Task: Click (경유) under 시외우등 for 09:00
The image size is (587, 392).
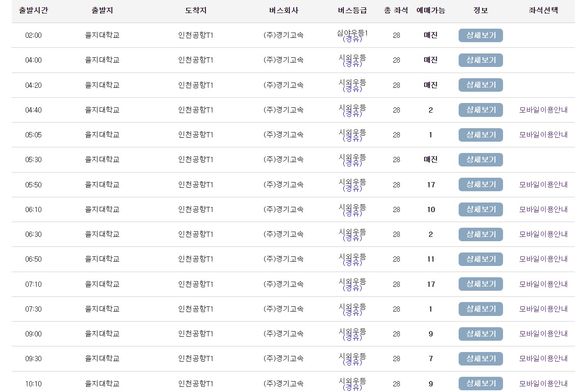Action: click(352, 338)
